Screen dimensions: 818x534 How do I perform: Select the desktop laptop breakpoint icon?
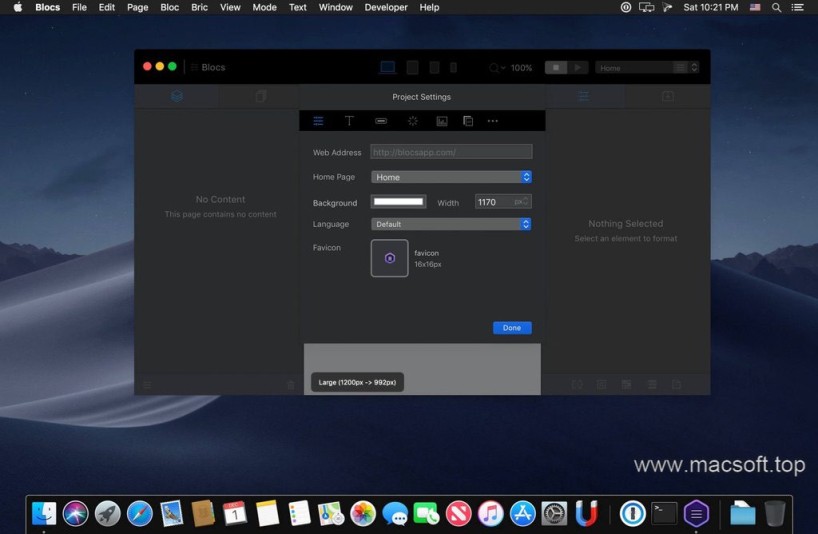pyautogui.click(x=387, y=68)
